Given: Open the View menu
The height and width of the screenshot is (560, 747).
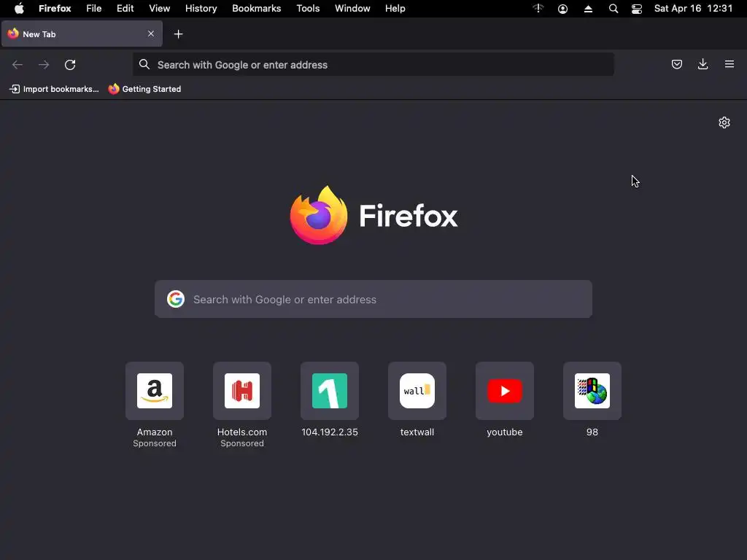Looking at the screenshot, I should 159,9.
